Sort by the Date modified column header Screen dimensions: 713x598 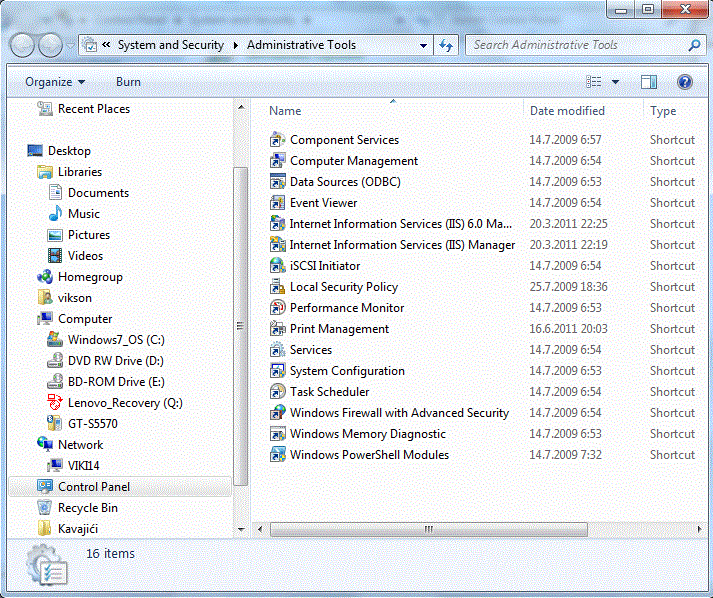(567, 111)
